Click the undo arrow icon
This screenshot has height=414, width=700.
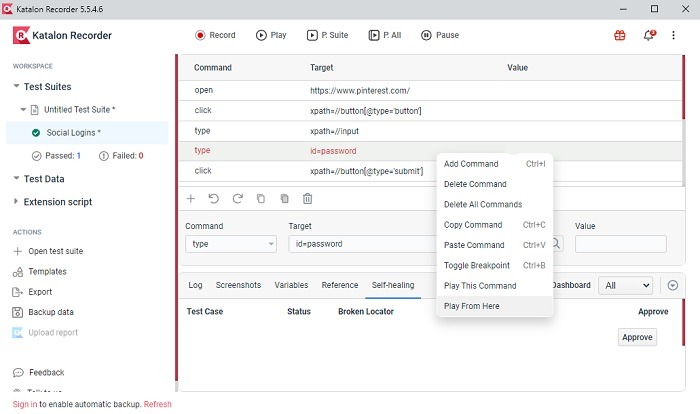214,199
